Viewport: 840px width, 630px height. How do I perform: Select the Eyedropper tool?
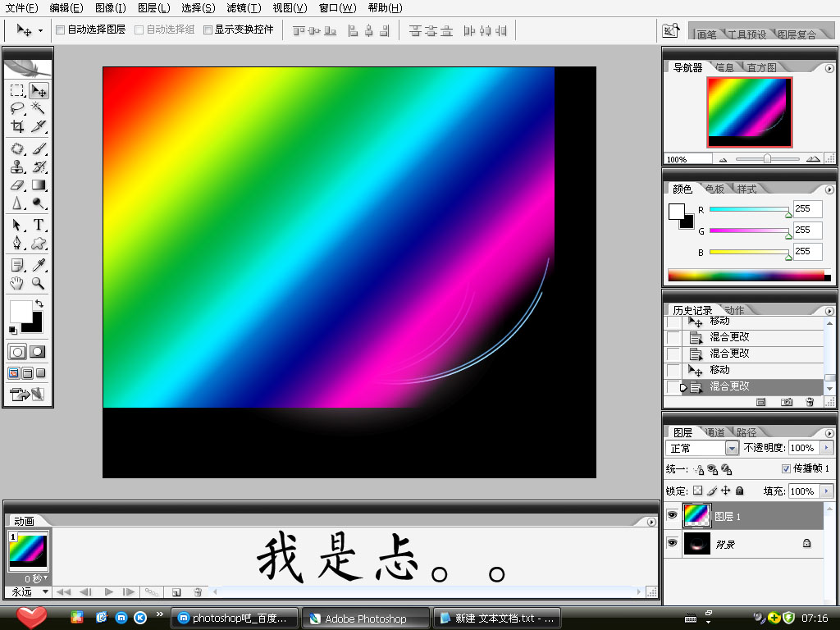(38, 265)
